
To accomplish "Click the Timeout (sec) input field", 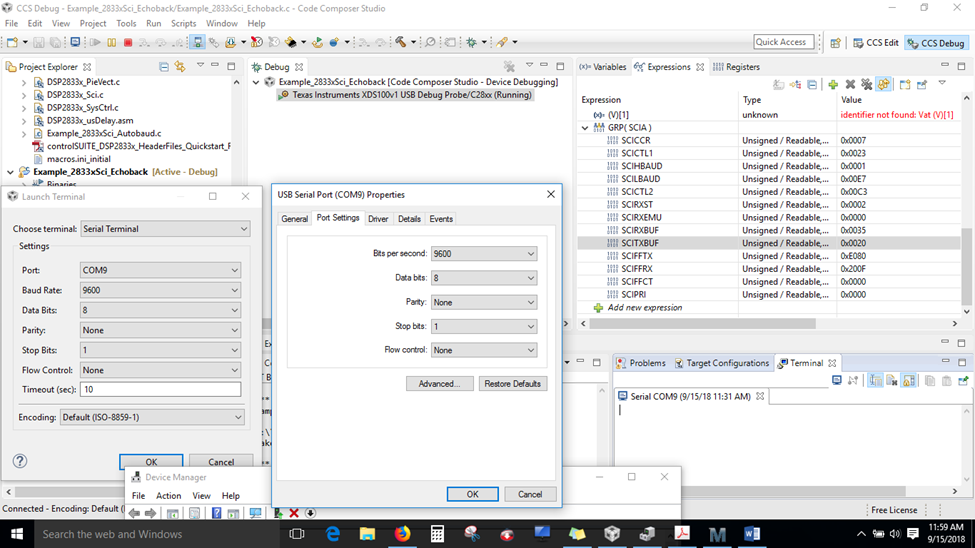I will pyautogui.click(x=160, y=389).
